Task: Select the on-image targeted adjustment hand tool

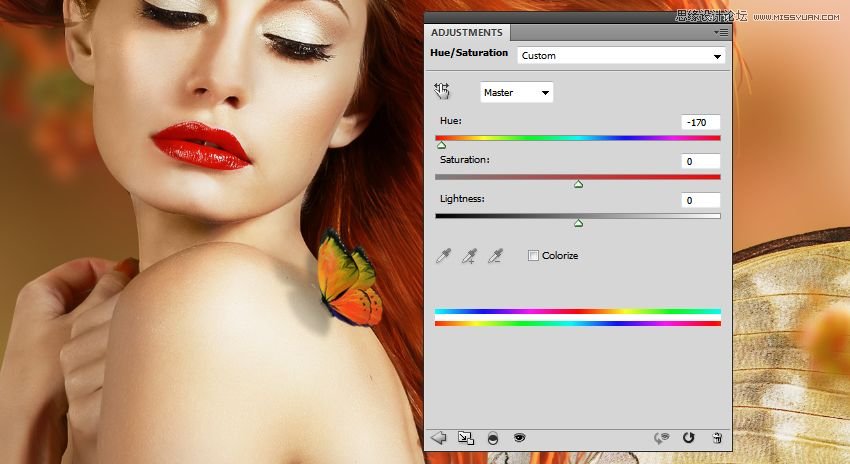Action: coord(442,91)
